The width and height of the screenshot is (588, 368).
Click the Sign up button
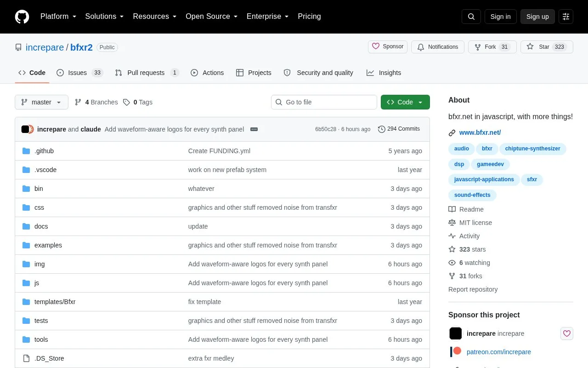537,17
